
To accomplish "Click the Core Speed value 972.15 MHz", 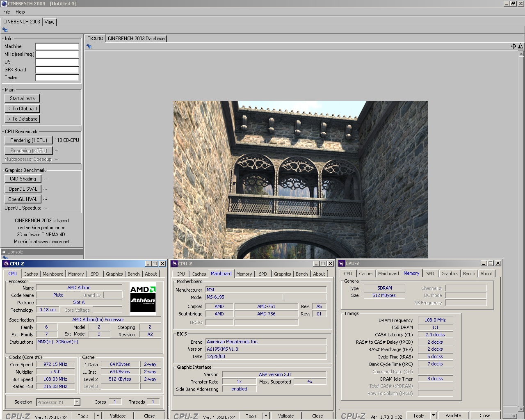I will [55, 364].
